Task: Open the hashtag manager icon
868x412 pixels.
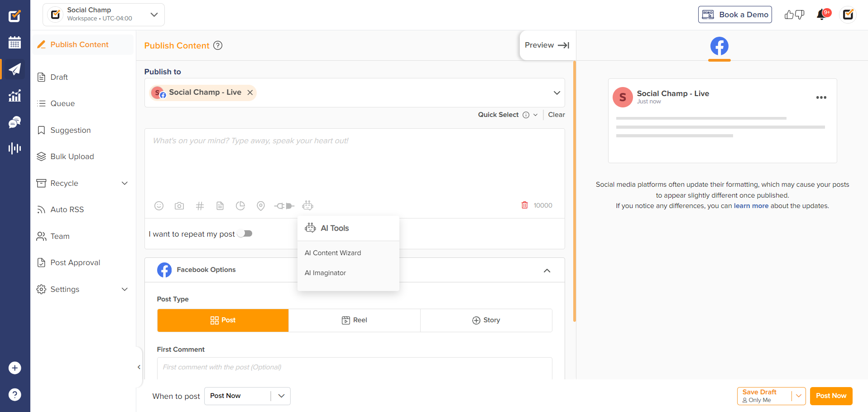Action: point(200,206)
